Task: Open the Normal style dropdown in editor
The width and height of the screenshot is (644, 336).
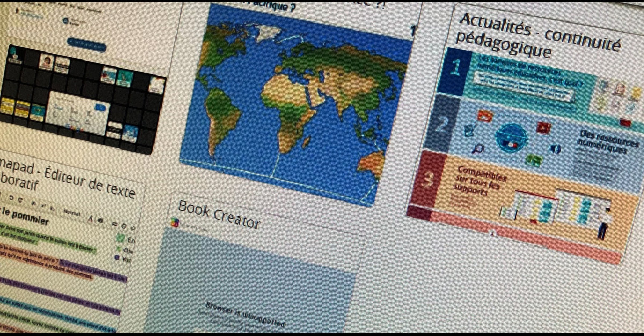Action: coord(71,213)
